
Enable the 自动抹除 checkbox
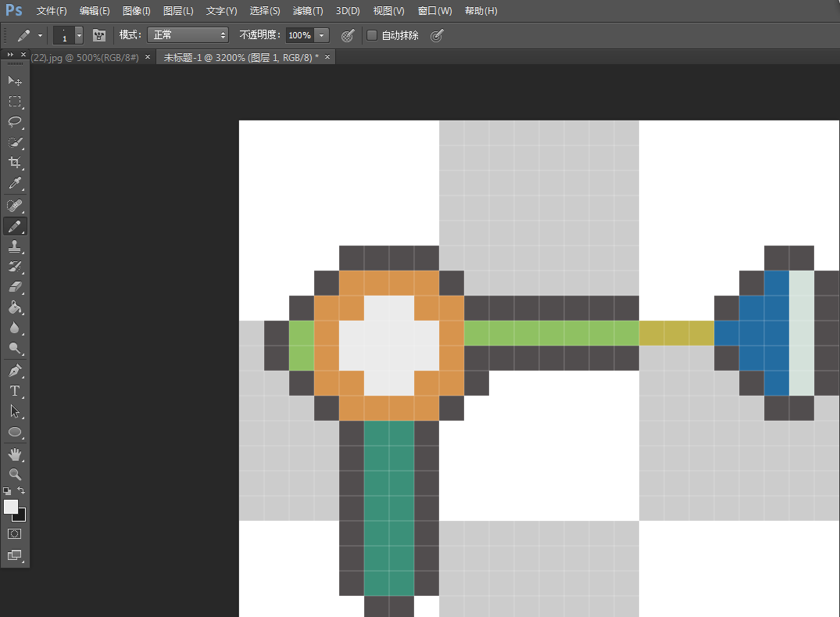pyautogui.click(x=372, y=35)
